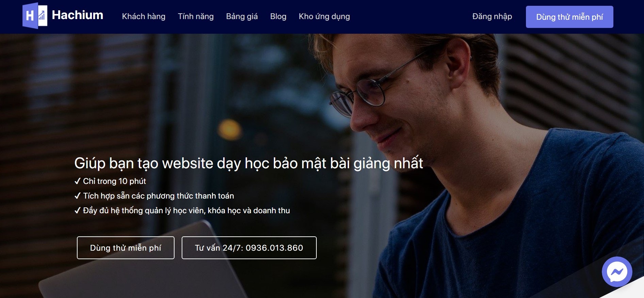Open the Messenger chat bubble icon
Screen dimensions: 644x298
point(617,271)
